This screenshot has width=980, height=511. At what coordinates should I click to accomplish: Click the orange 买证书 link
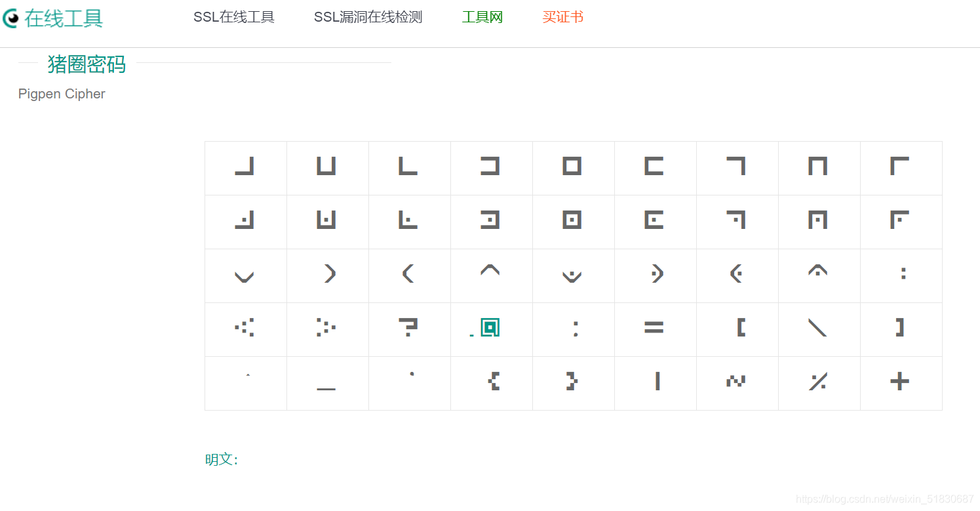point(563,18)
